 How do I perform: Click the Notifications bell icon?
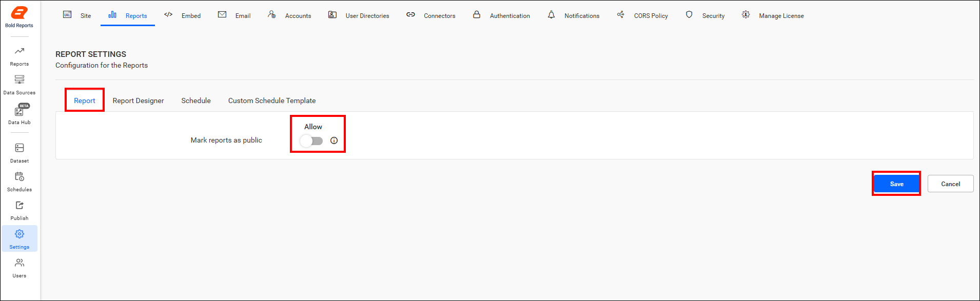pos(551,14)
